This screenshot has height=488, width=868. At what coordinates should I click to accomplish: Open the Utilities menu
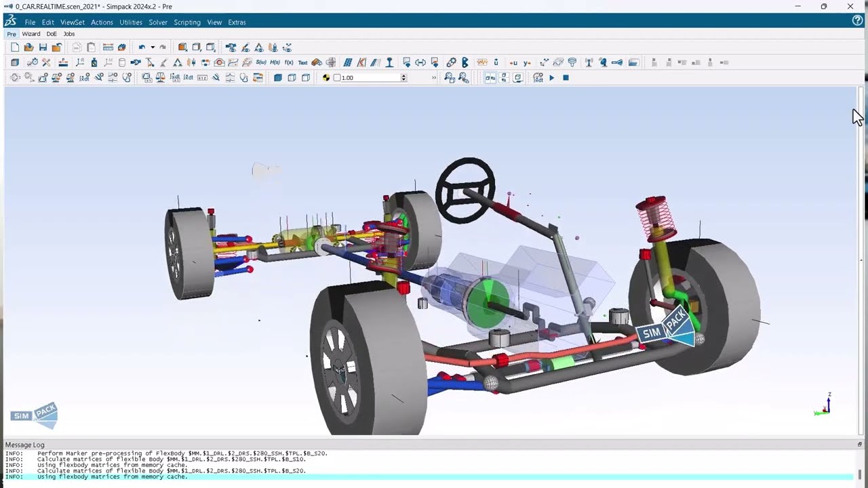coord(131,22)
